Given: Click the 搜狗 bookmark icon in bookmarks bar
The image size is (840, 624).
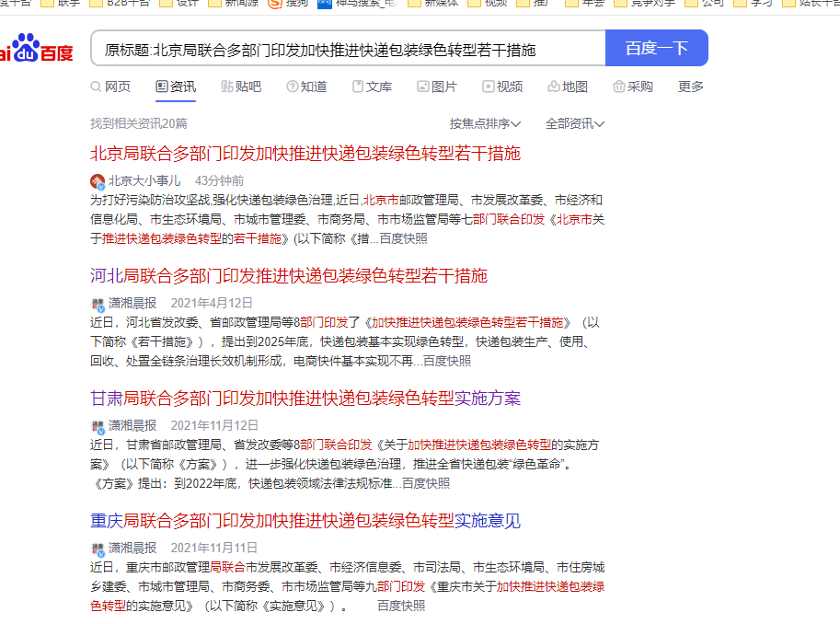Looking at the screenshot, I should click(273, 6).
